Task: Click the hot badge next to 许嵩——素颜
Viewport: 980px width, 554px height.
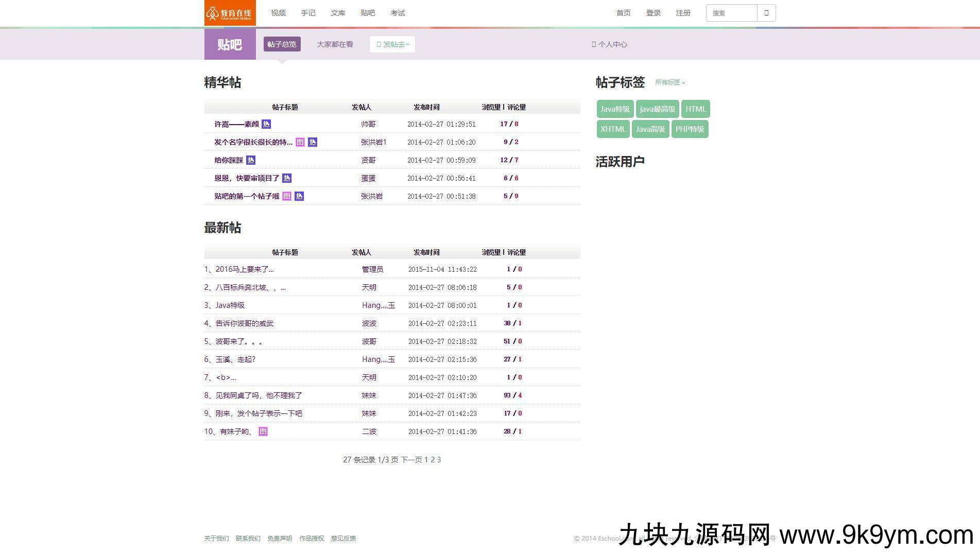Action: tap(266, 124)
